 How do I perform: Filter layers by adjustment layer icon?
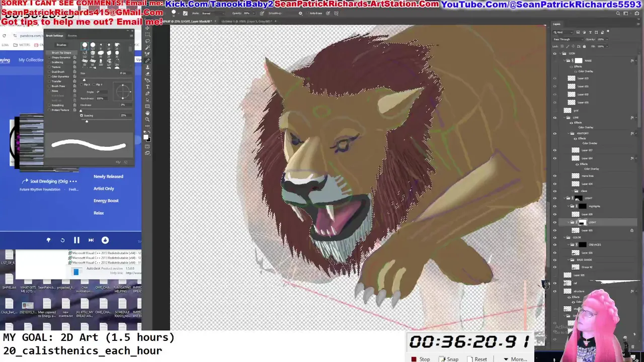[584, 32]
